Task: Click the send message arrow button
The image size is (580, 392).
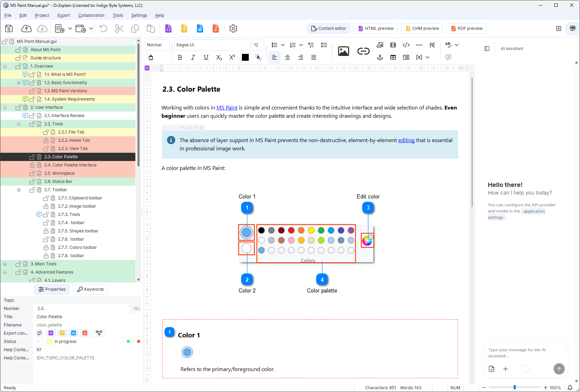Action: point(559,369)
